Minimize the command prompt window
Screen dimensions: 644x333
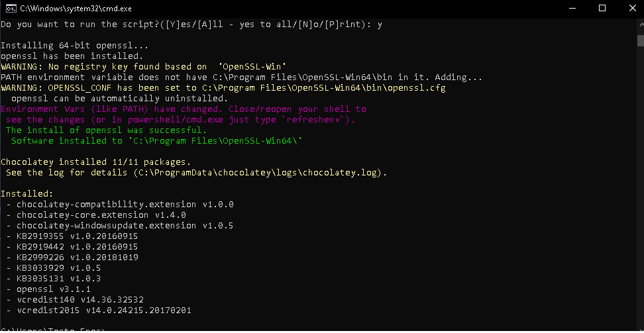pos(572,8)
